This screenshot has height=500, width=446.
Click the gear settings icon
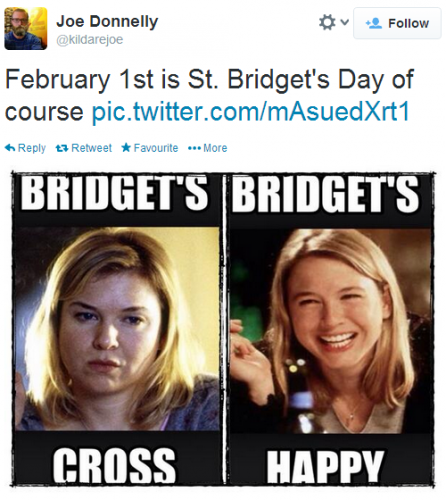[x=327, y=23]
